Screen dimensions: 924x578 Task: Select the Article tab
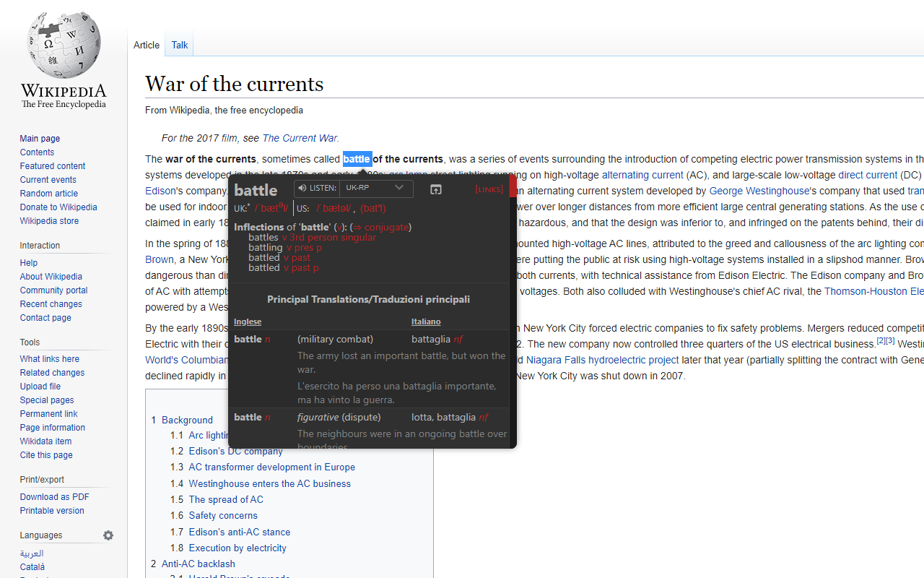coord(147,45)
